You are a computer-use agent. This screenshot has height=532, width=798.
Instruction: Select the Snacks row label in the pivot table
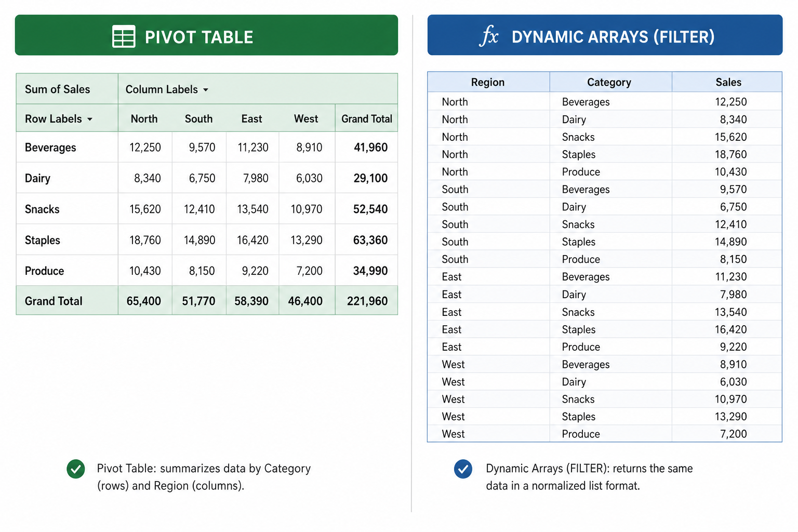click(42, 209)
